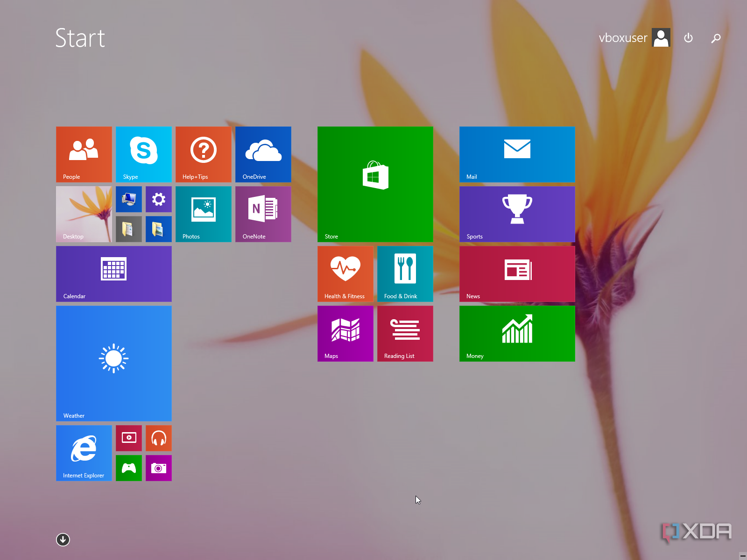Open the power options button

[688, 38]
